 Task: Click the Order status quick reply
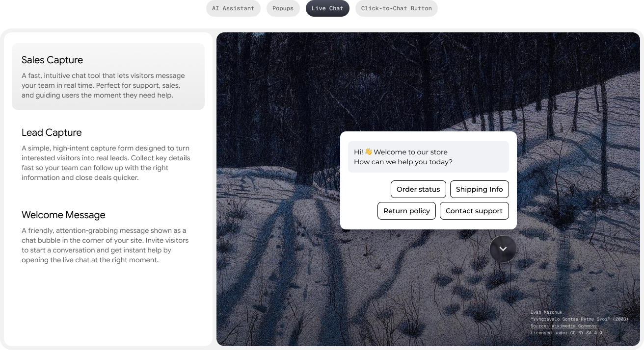pyautogui.click(x=418, y=189)
